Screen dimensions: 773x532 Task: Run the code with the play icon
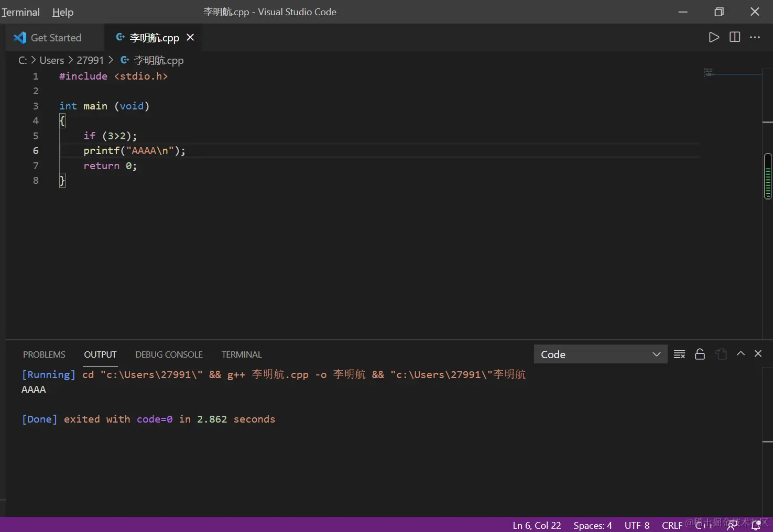pos(714,37)
